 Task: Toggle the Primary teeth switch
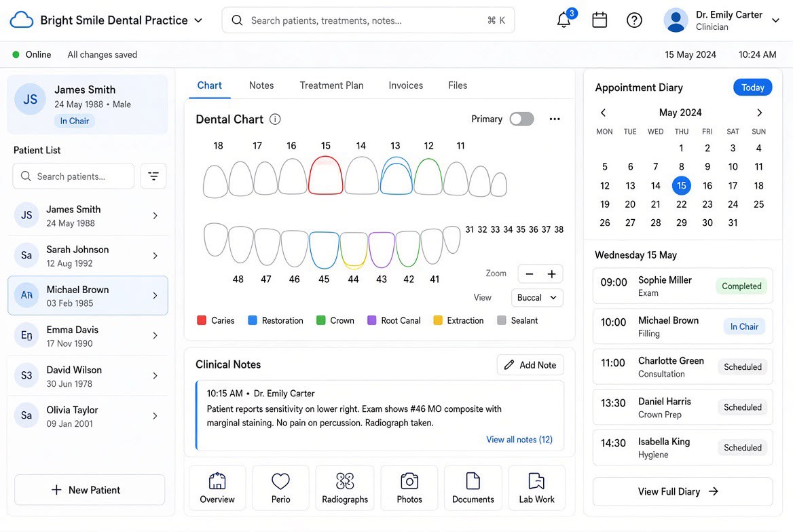coord(521,119)
